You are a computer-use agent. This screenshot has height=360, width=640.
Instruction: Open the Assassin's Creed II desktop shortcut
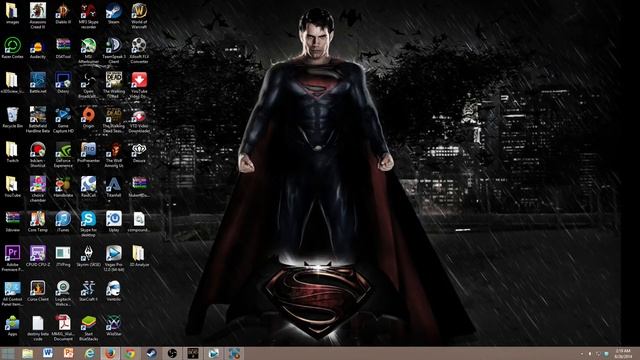(x=38, y=15)
